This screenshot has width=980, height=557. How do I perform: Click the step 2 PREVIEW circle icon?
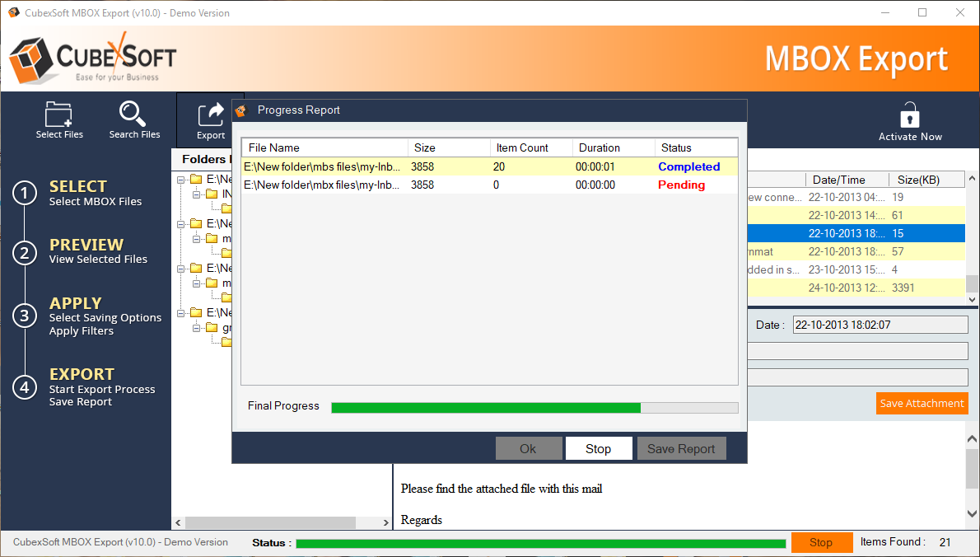pyautogui.click(x=25, y=252)
